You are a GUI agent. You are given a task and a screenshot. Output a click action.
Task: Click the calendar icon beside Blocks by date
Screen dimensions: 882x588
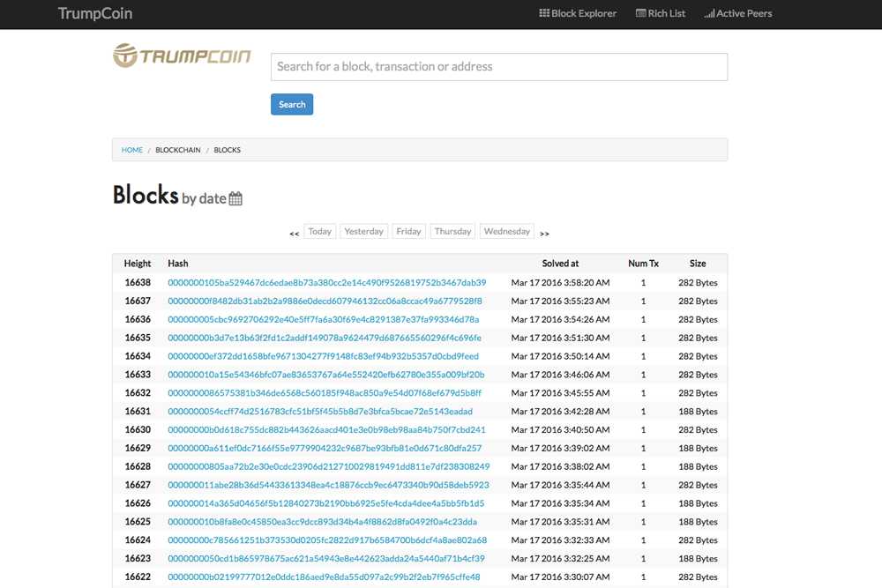pyautogui.click(x=235, y=198)
